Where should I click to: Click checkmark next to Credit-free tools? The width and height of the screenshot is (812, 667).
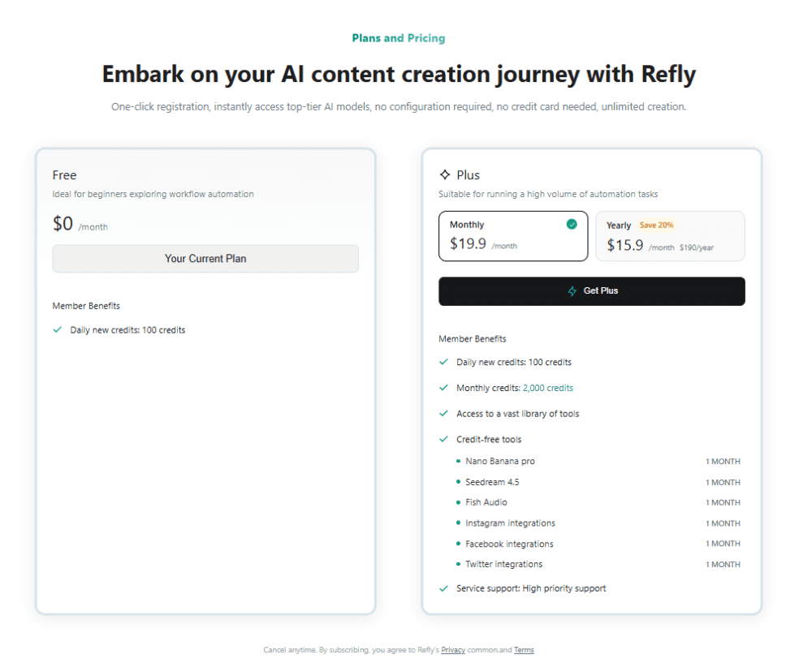tap(443, 440)
